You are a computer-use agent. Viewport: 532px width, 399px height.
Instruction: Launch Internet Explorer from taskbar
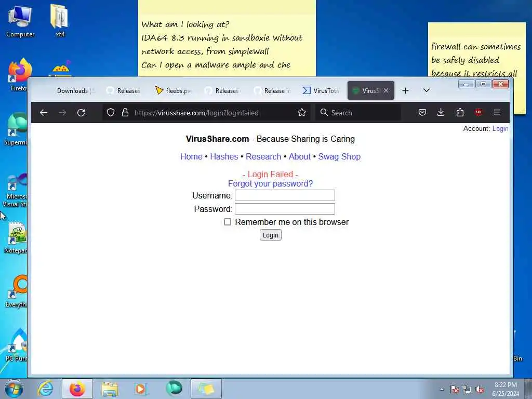point(46,389)
